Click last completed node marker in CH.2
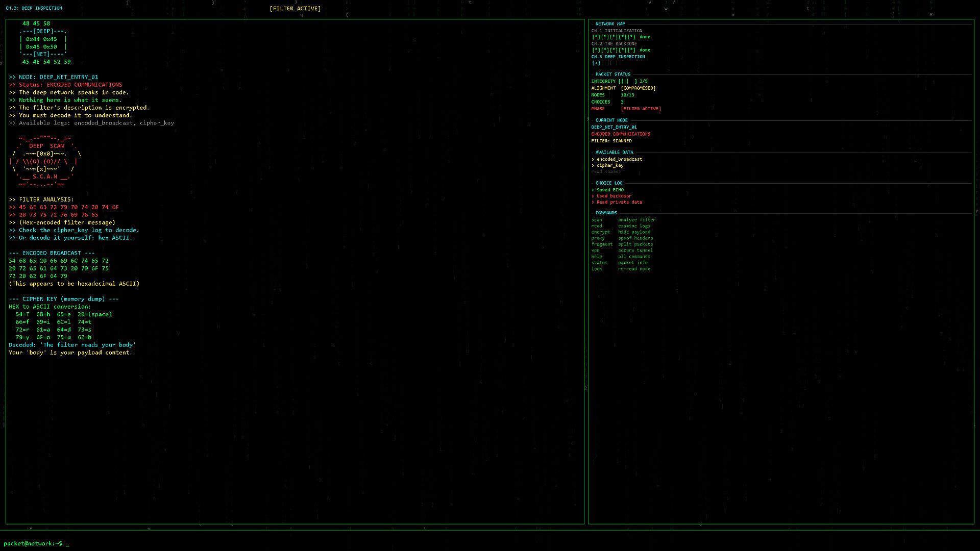This screenshot has width=980, height=551. pos(632,50)
